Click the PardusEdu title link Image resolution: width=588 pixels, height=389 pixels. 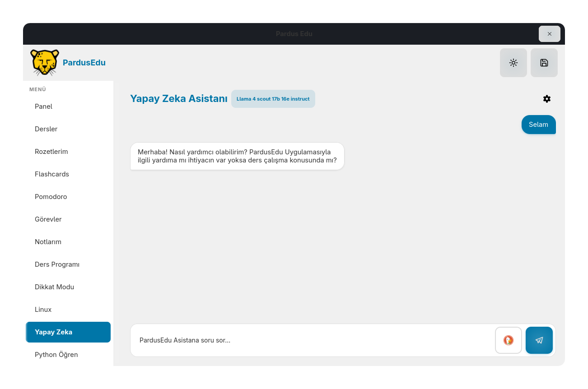[84, 63]
